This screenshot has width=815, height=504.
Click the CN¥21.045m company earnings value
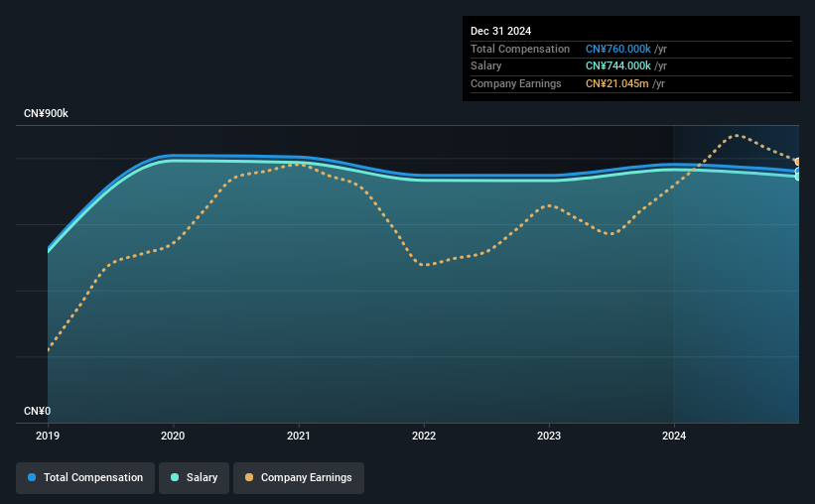617,83
